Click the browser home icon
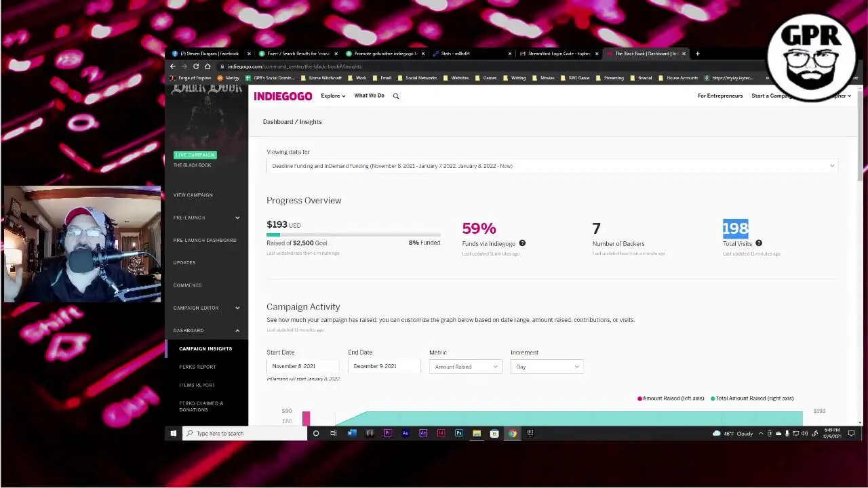Image resolution: width=868 pixels, height=488 pixels. 208,66
